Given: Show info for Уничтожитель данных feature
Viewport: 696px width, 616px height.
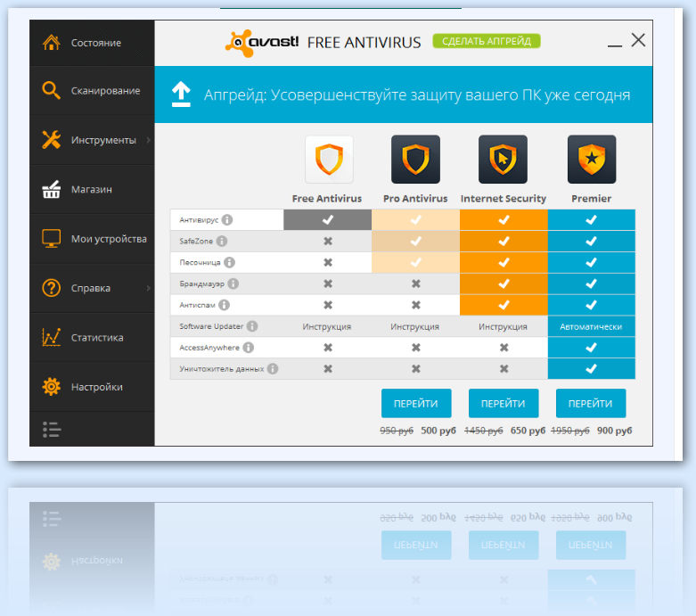Looking at the screenshot, I should (x=273, y=369).
